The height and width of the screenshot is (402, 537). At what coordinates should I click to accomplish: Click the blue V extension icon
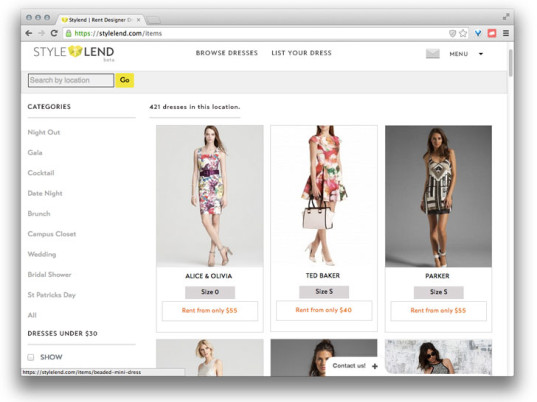point(478,33)
